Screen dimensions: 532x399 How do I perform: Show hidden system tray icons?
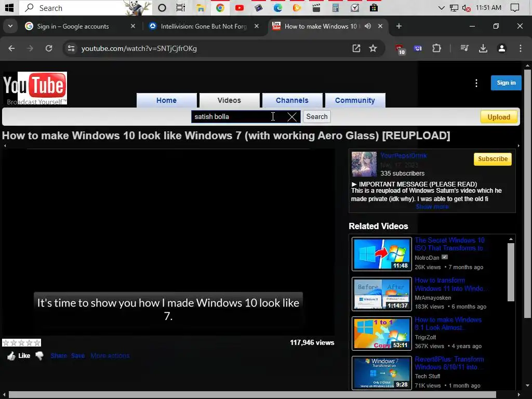[x=441, y=7]
